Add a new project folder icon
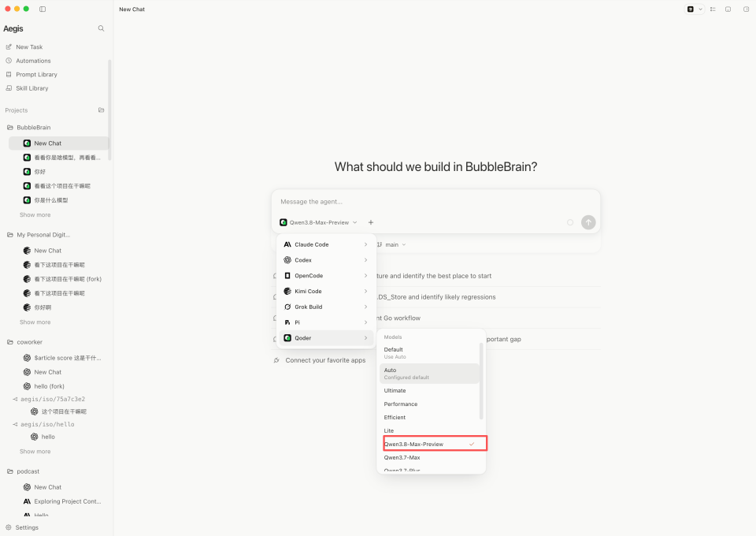756x536 pixels. 102,110
